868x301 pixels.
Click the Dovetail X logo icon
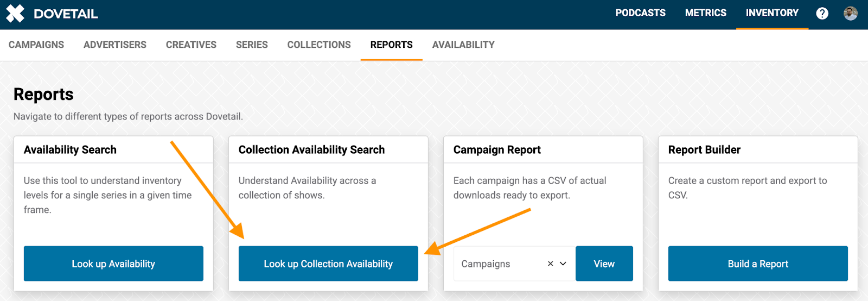(x=15, y=14)
